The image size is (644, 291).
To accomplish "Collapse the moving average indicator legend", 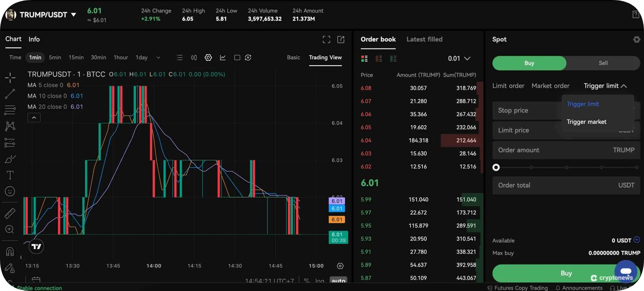I will 34,118.
